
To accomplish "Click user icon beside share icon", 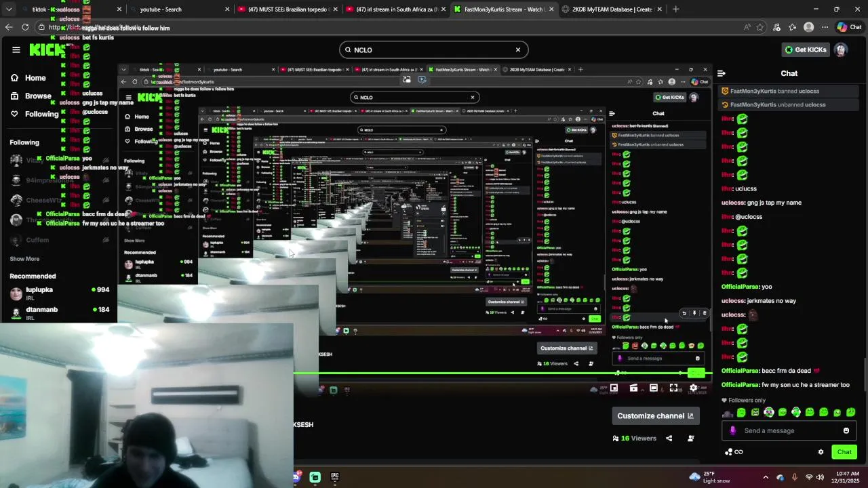I will 691,439.
